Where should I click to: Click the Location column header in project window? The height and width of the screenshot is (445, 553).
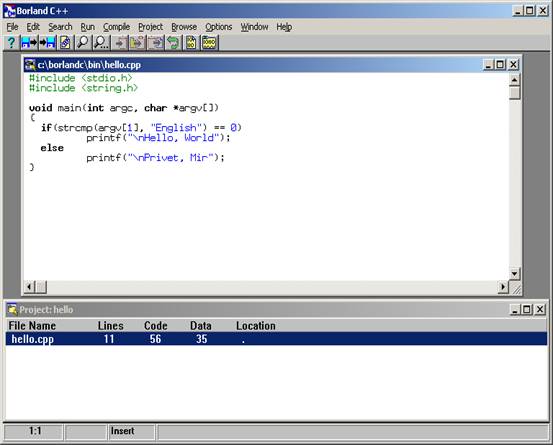click(256, 325)
